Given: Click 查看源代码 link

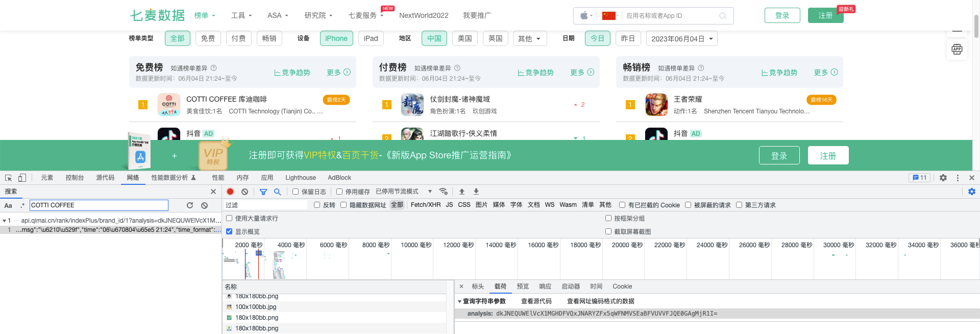Looking at the screenshot, I should click(536, 301).
